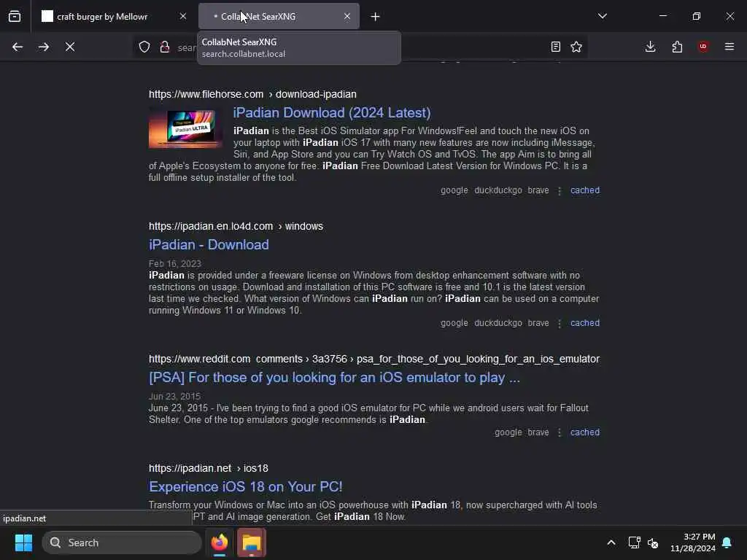
Task: Toggle reader view
Action: (x=555, y=47)
